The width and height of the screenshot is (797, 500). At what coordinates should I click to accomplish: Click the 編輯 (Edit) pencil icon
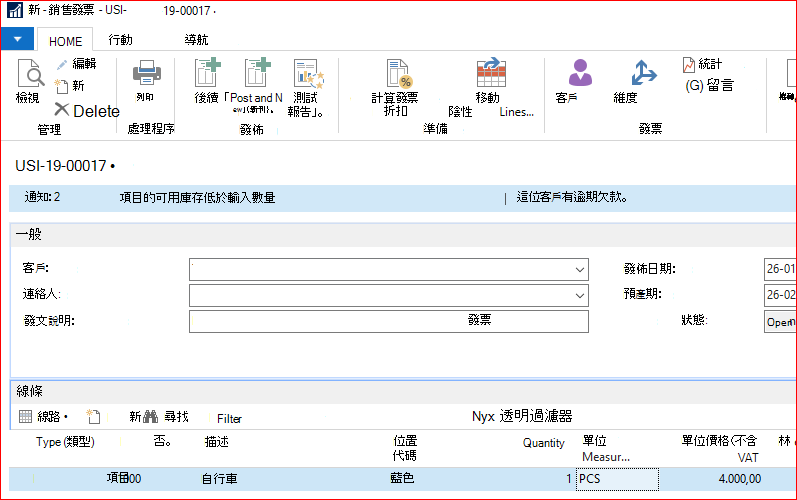click(62, 65)
